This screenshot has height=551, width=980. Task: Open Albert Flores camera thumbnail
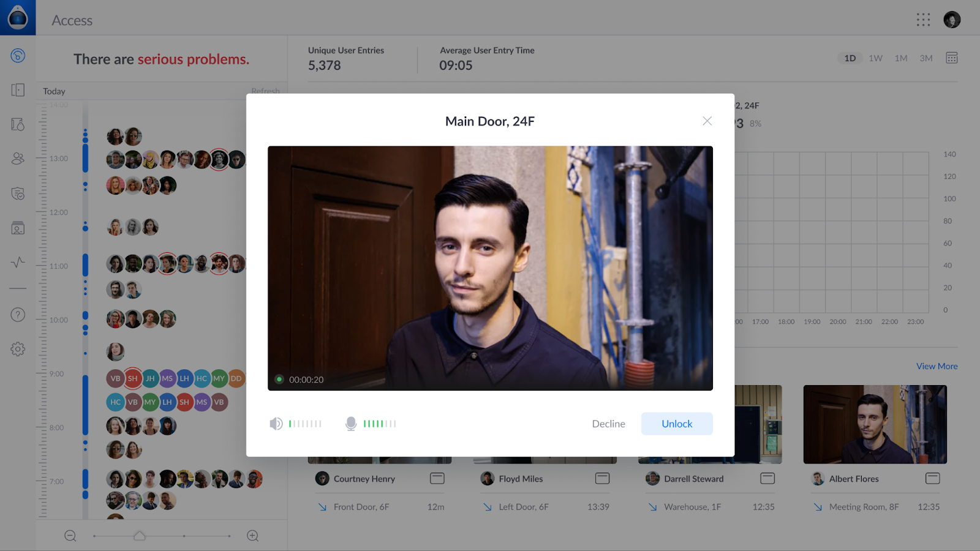(875, 424)
